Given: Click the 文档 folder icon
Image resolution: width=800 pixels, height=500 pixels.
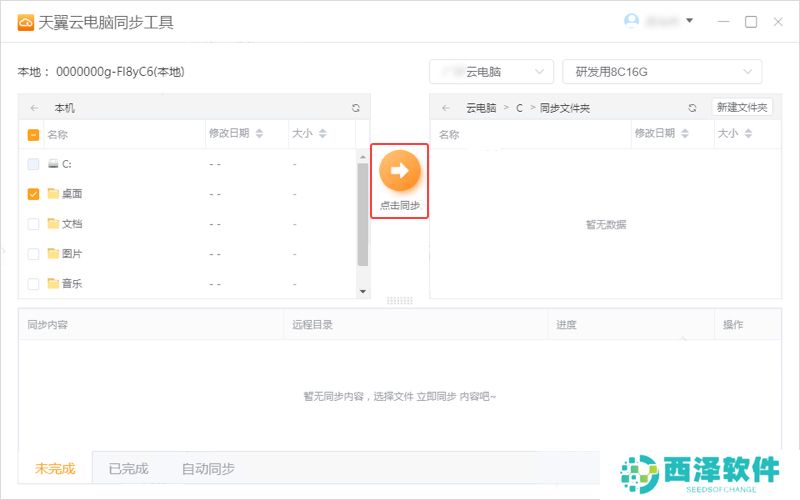Looking at the screenshot, I should 53,223.
